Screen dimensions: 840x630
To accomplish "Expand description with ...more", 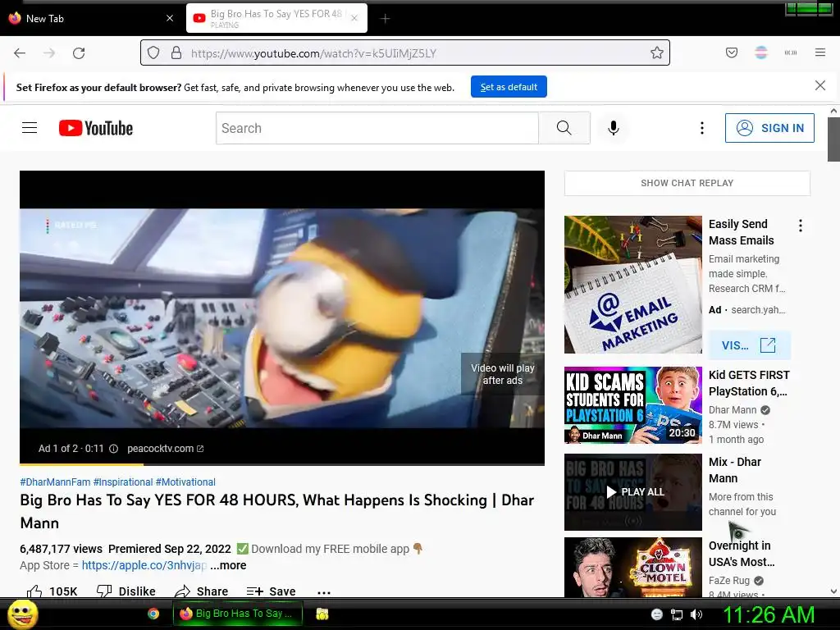I will tap(228, 565).
